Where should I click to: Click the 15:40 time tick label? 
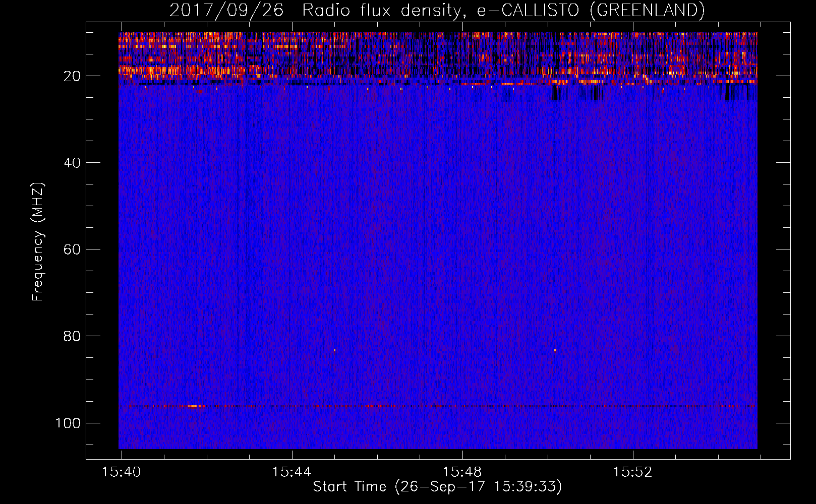pyautogui.click(x=122, y=472)
